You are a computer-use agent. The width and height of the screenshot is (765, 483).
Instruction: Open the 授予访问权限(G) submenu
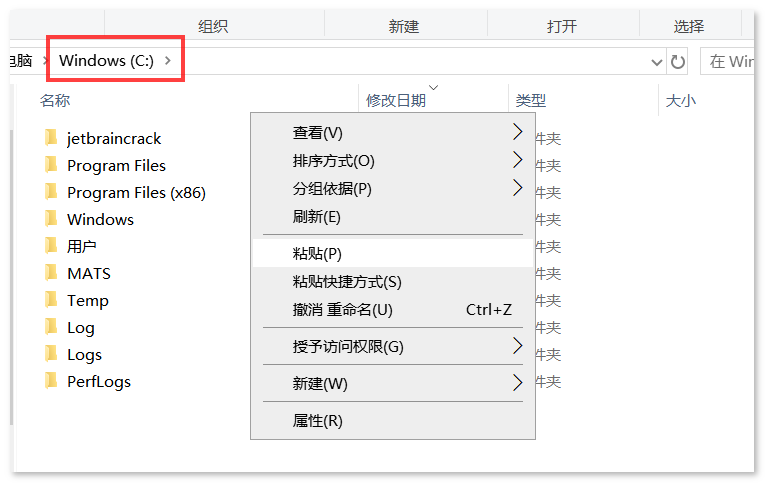click(x=393, y=346)
